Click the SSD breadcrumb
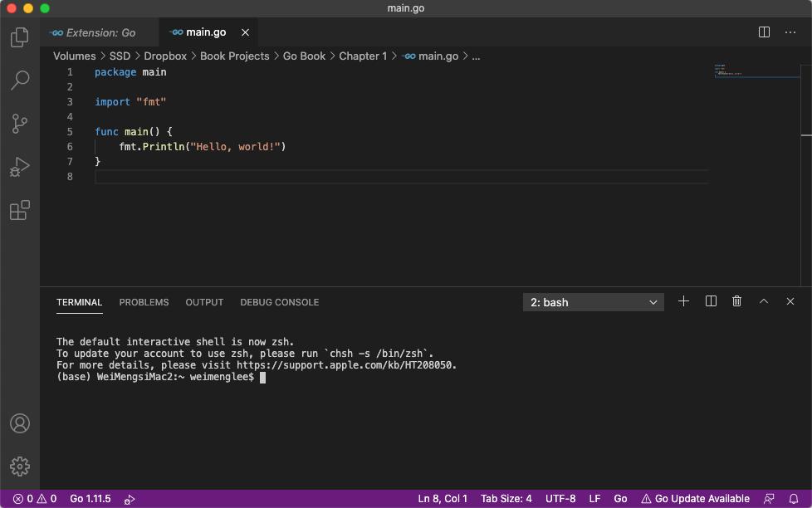Image resolution: width=812 pixels, height=508 pixels. pyautogui.click(x=120, y=56)
